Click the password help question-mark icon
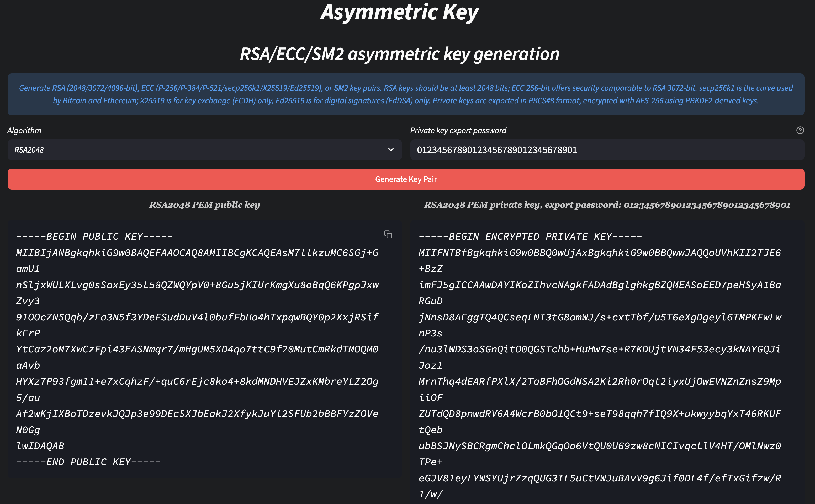 pos(800,130)
